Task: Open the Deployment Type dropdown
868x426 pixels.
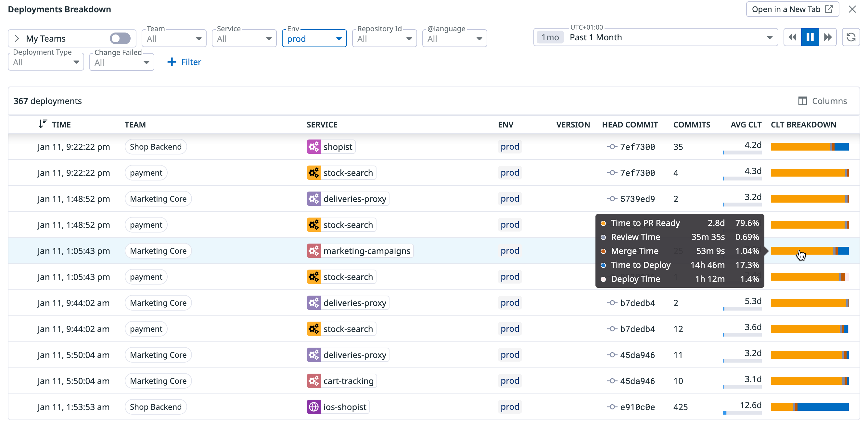Action: coord(46,62)
